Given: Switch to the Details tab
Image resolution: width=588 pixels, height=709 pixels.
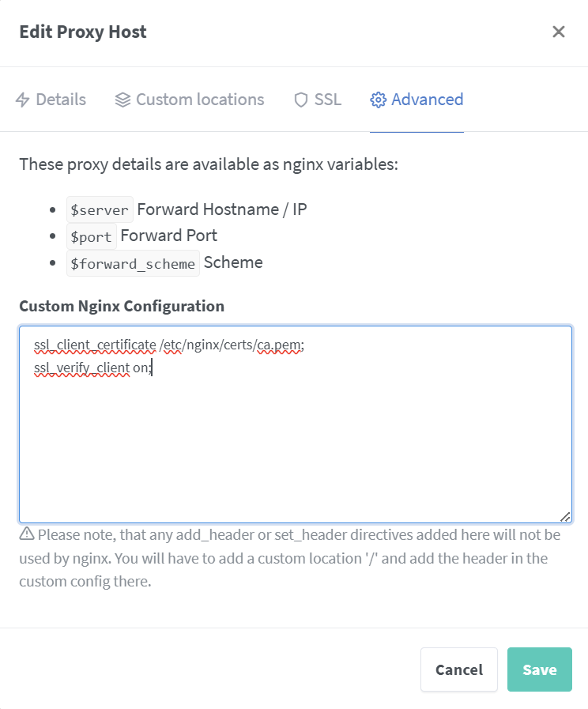Looking at the screenshot, I should pyautogui.click(x=51, y=100).
